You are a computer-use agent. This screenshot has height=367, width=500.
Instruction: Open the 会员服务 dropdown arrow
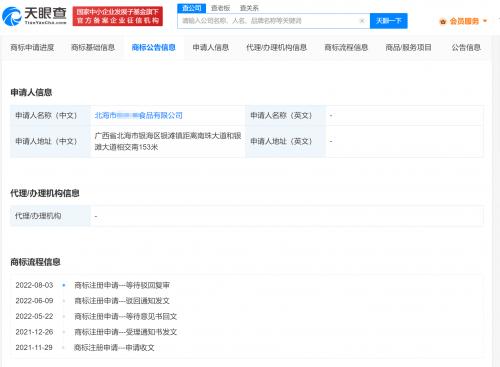(x=485, y=21)
